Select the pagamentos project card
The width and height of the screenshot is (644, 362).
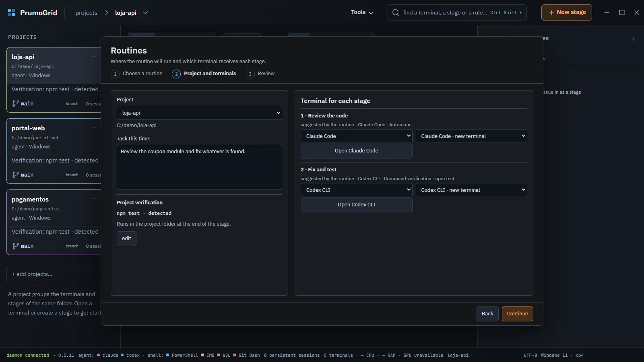[54, 222]
